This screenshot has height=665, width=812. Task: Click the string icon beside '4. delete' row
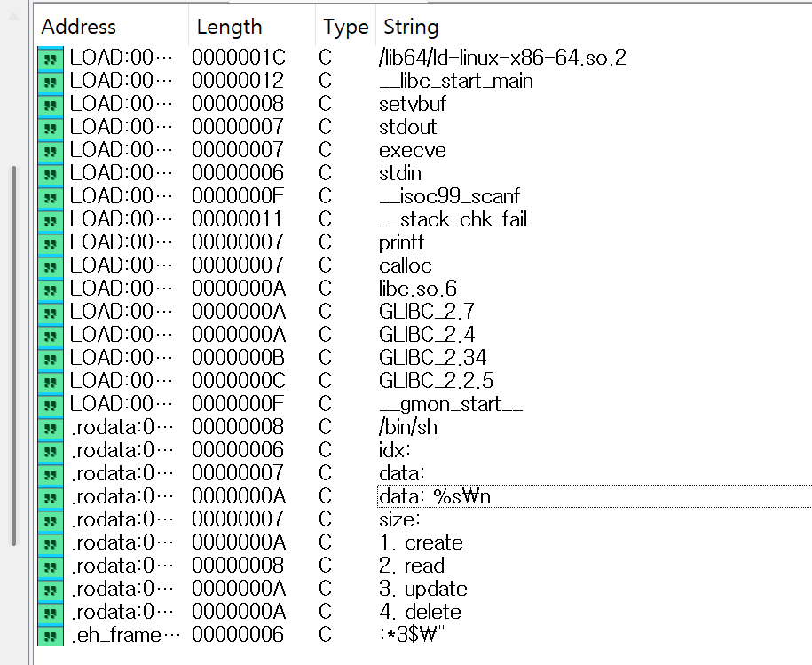[51, 612]
